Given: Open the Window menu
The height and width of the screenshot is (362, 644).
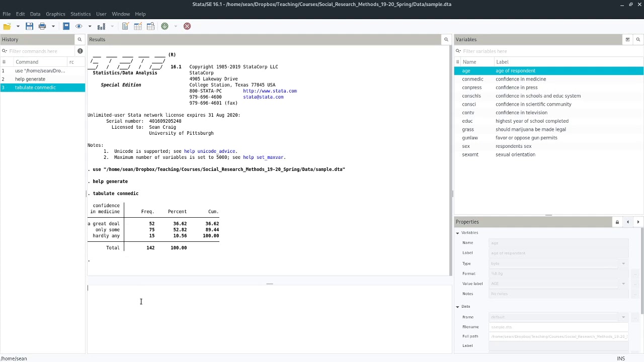Looking at the screenshot, I should (x=121, y=14).
